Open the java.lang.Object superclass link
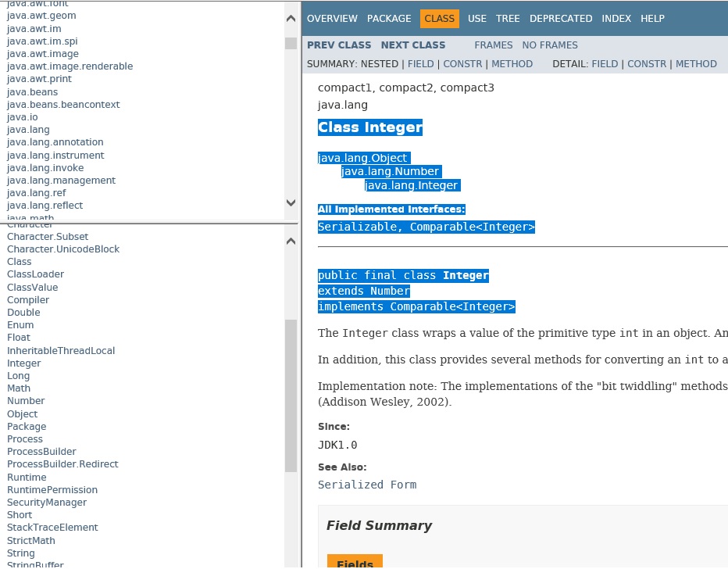This screenshot has width=728, height=569. pos(362,158)
